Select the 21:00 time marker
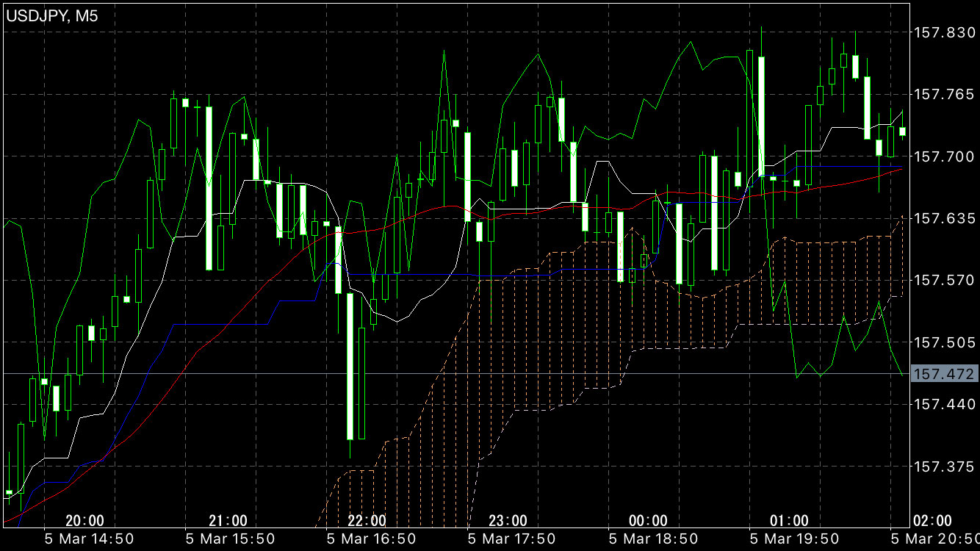Image resolution: width=980 pixels, height=551 pixels. pos(228,521)
